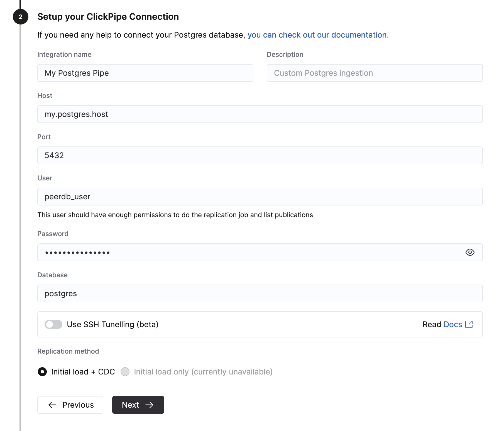Open the Postgres documentation link
Viewport: 504px width, 431px height.
[x=318, y=35]
